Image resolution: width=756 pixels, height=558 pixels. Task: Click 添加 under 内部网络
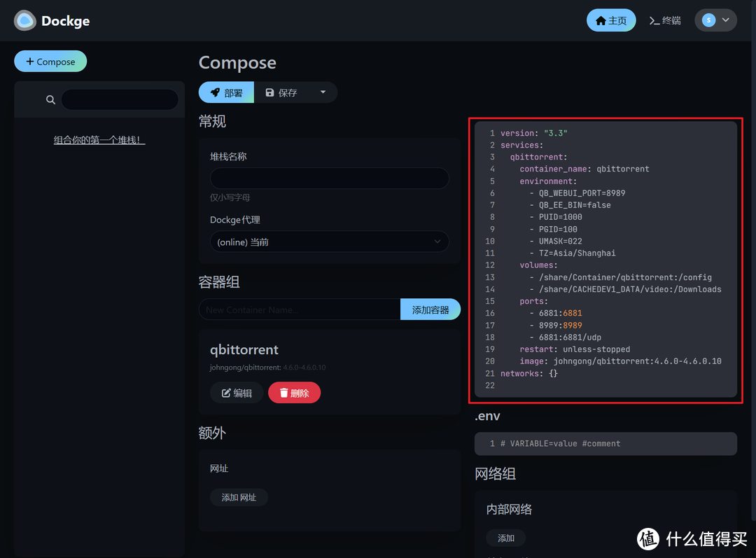(506, 538)
